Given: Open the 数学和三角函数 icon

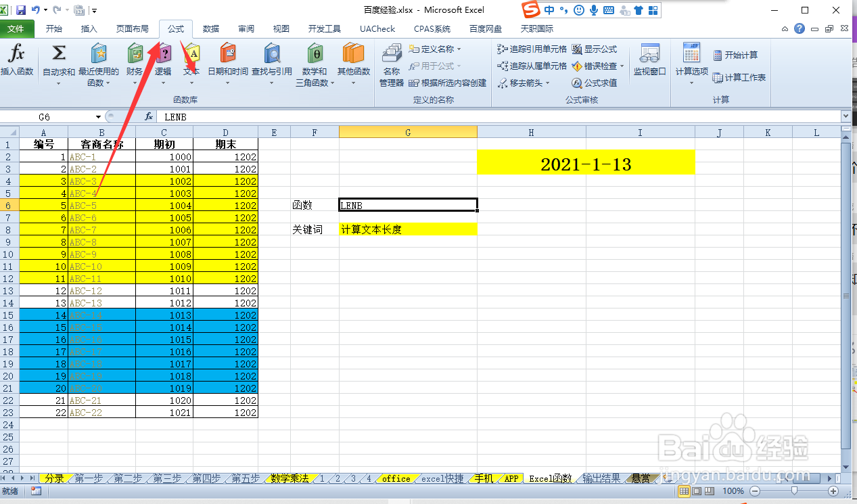Looking at the screenshot, I should tap(315, 53).
